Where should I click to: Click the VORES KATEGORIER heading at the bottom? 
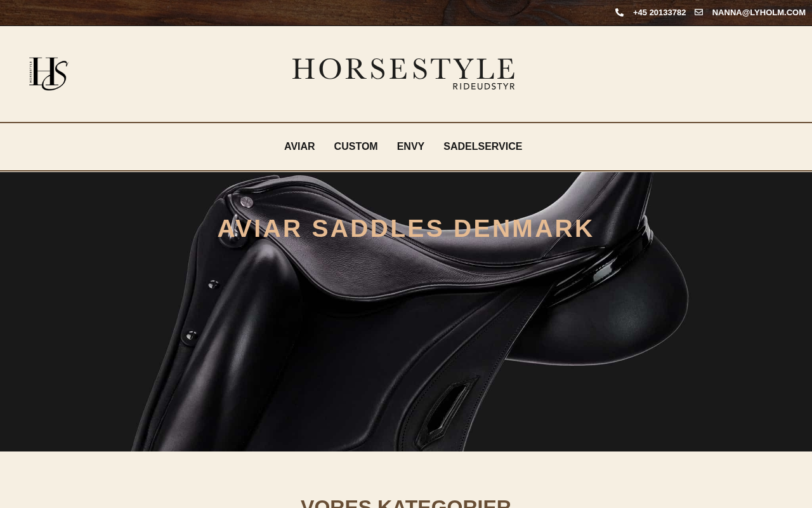point(406,503)
